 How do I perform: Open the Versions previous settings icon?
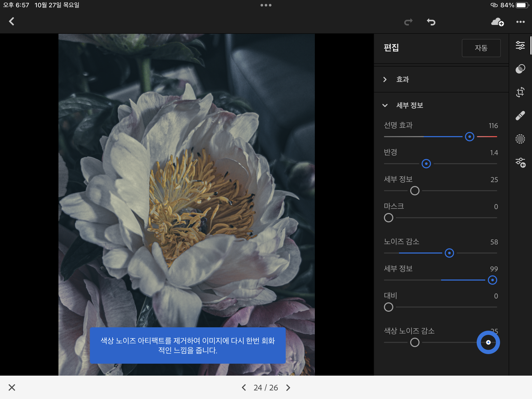pos(520,163)
